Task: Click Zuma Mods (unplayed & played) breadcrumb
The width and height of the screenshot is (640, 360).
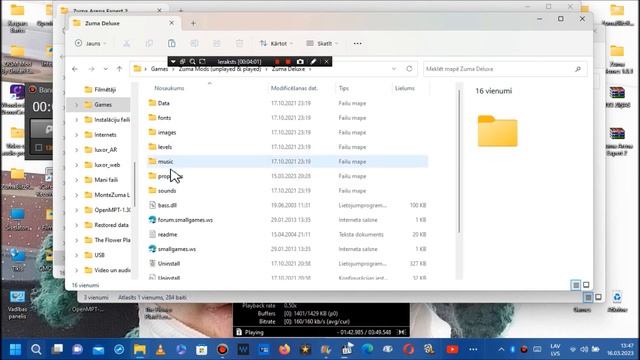Action: pos(220,69)
